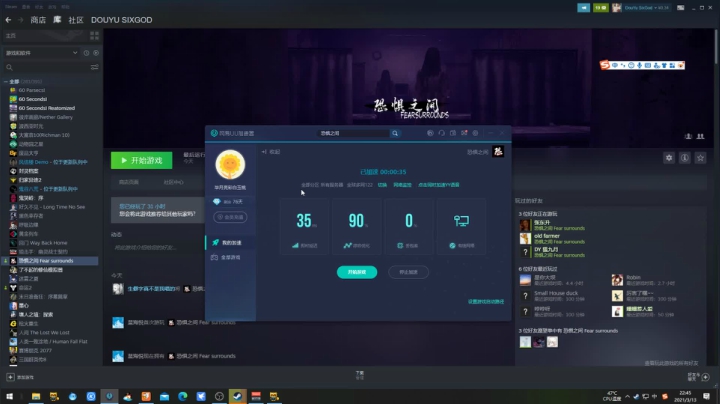The width and height of the screenshot is (720, 404).
Task: Add a game with the plus icon
Action: coord(10,377)
